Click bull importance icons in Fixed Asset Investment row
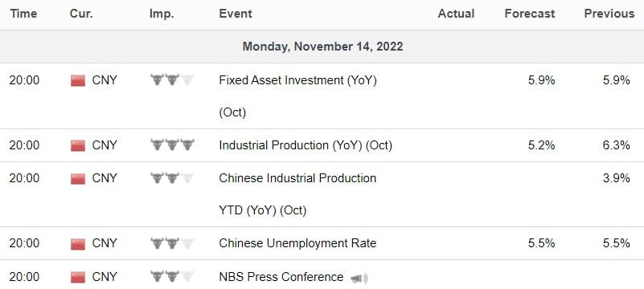Screen dimensions: 644x289 point(172,79)
